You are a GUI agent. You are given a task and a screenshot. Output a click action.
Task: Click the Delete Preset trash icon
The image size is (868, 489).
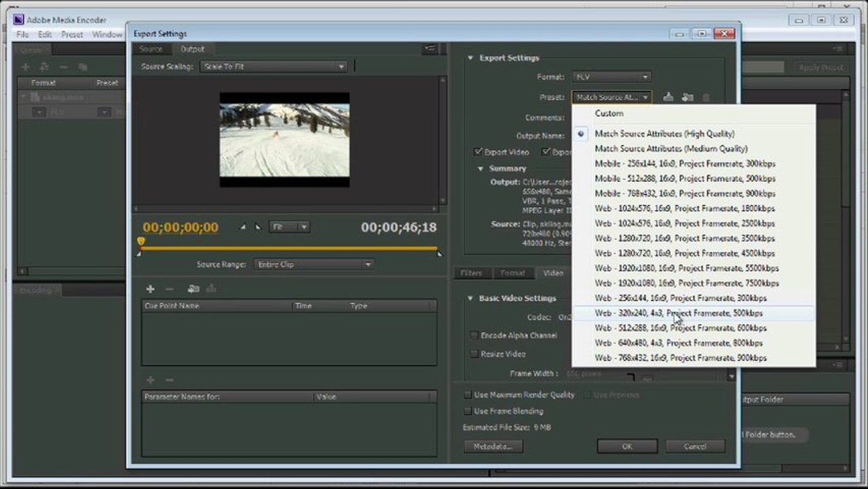pyautogui.click(x=706, y=98)
